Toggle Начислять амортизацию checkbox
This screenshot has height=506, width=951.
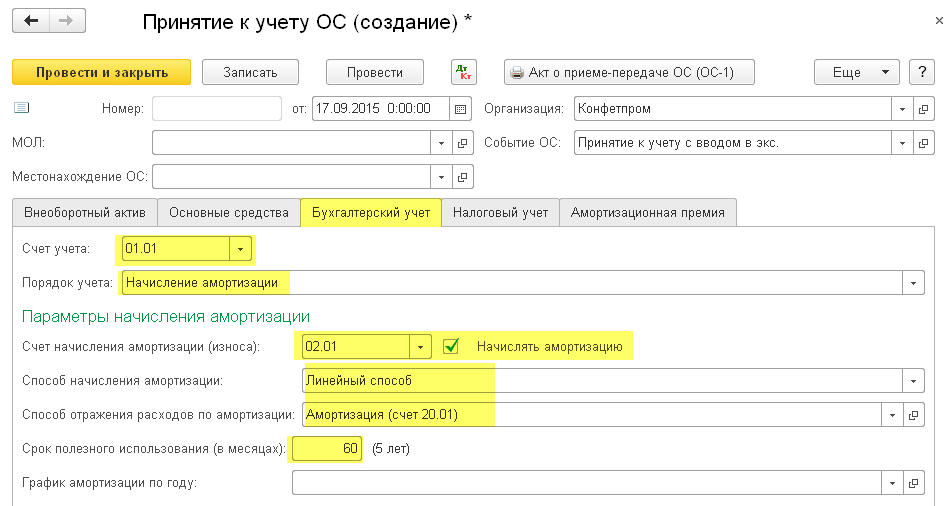click(x=451, y=347)
